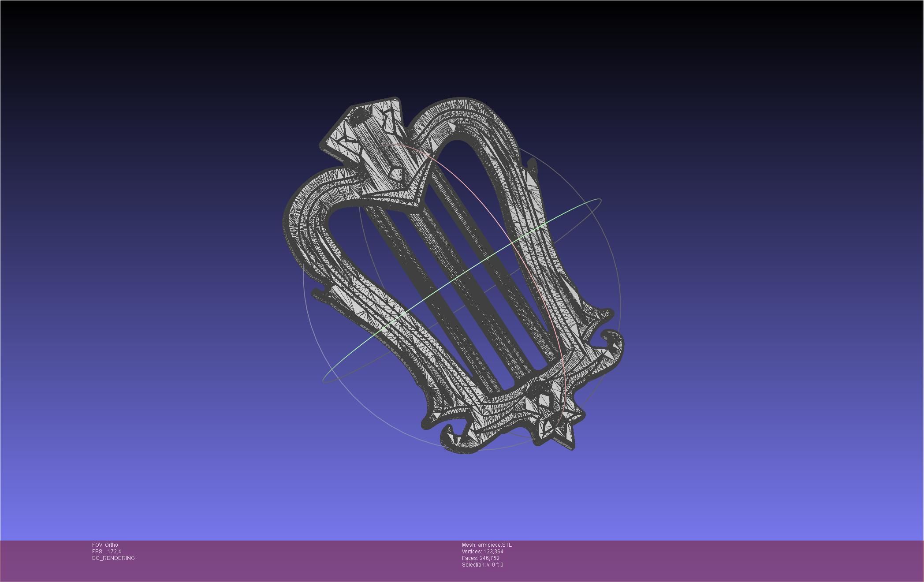Click the armpiece mesh model in viewport
924x582 pixels.
[453, 276]
